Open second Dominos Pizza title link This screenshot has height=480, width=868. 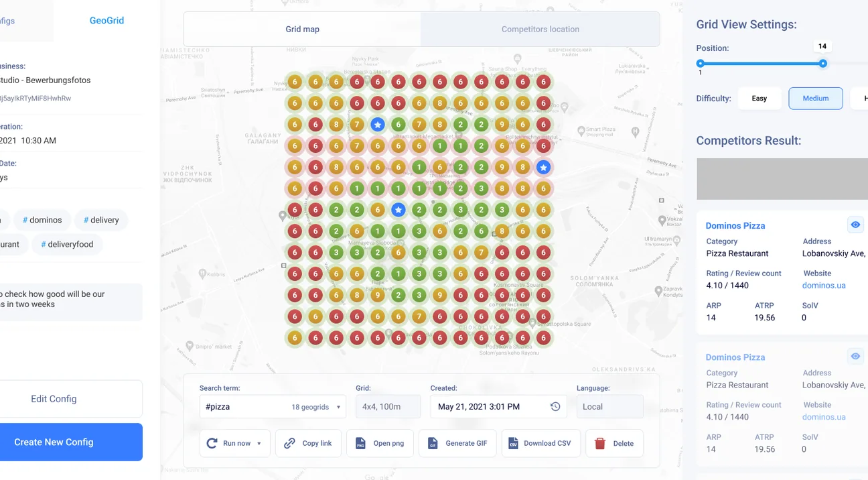[x=735, y=357]
